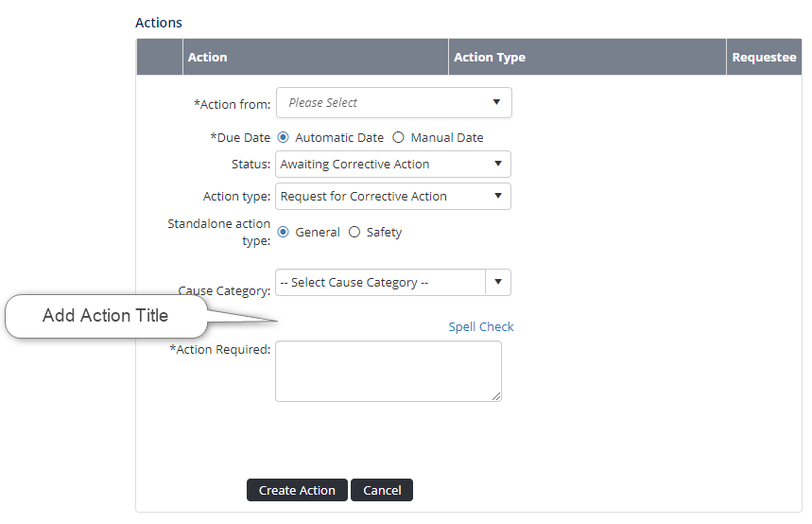
Task: Select the Automatic Date radio button
Action: pyautogui.click(x=284, y=137)
